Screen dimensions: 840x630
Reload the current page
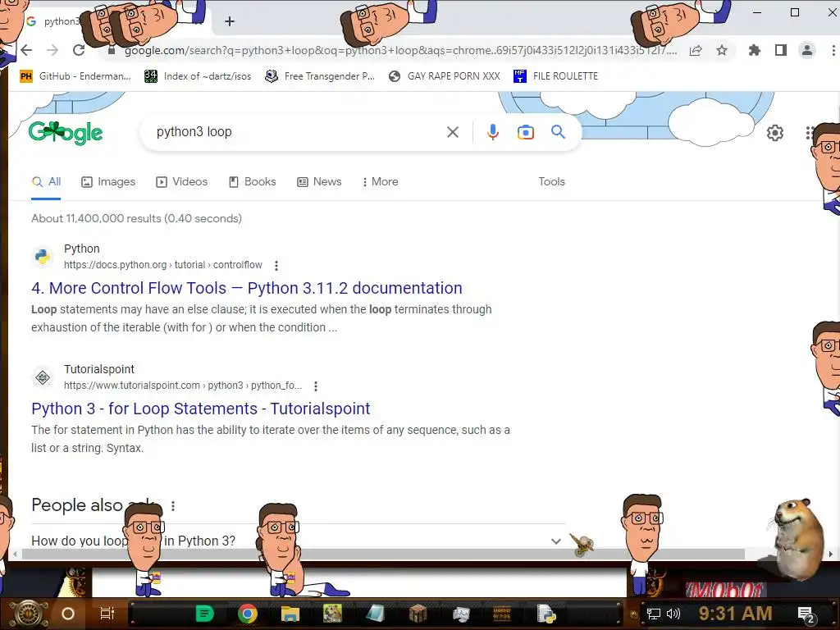point(79,50)
